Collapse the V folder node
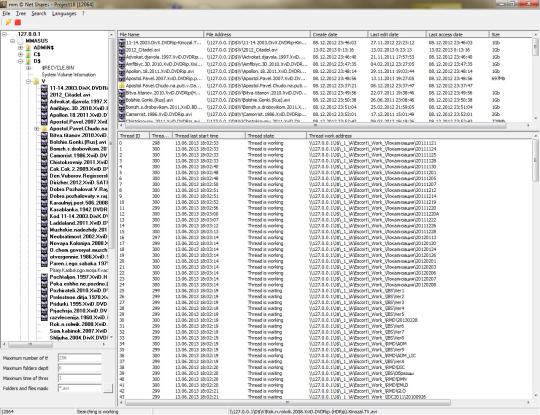540x415 pixels. 28,81
